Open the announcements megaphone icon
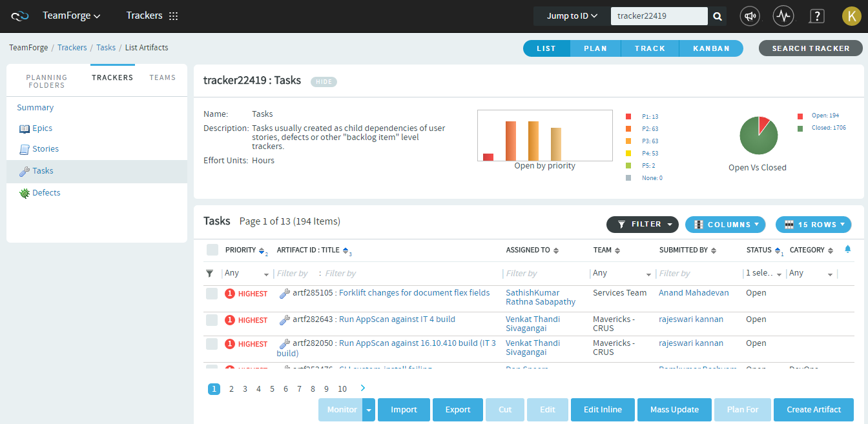The height and width of the screenshot is (424, 868). pos(749,16)
